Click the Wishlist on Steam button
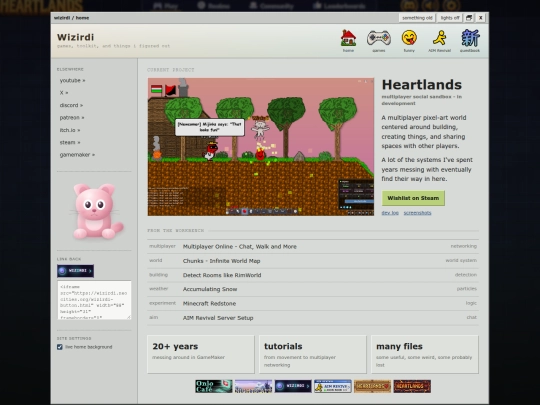This screenshot has width=540, height=405. point(413,198)
